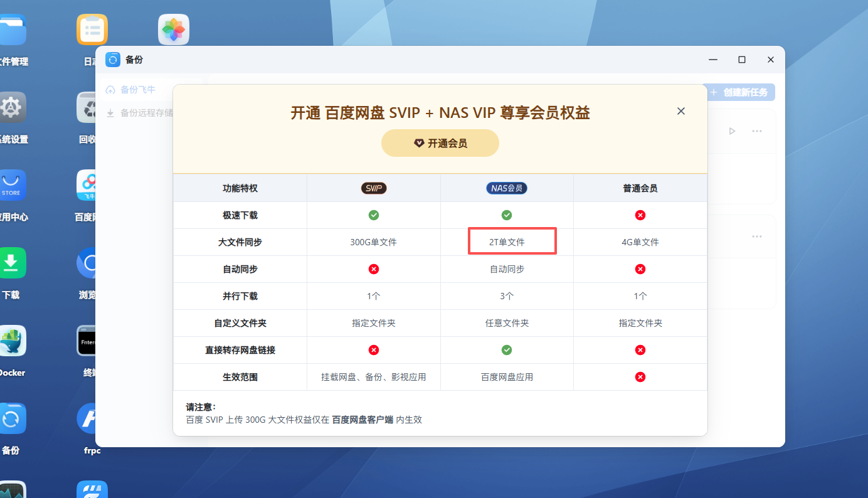The image size is (868, 498).
Task: Click NAS会员 green check for 直接转存网盘链接
Action: coord(507,350)
